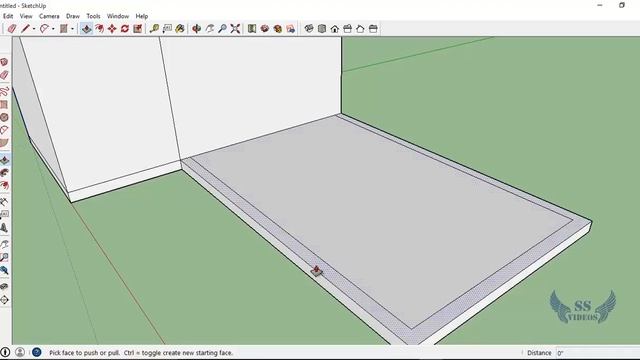Screen dimensions: 640x360
Task: Switch to Right view
Action: click(347, 29)
